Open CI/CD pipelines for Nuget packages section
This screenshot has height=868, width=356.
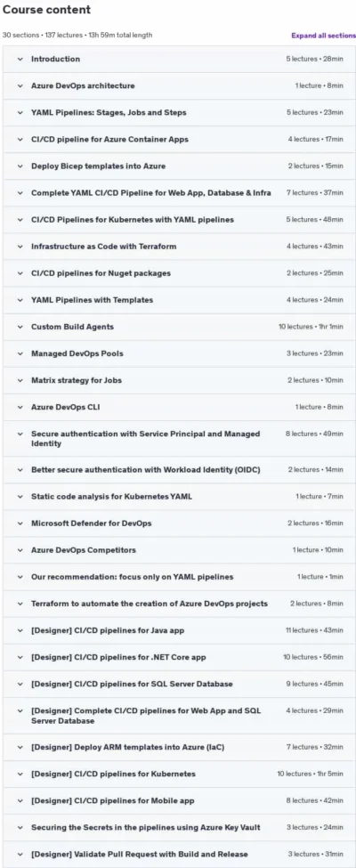coord(101,273)
